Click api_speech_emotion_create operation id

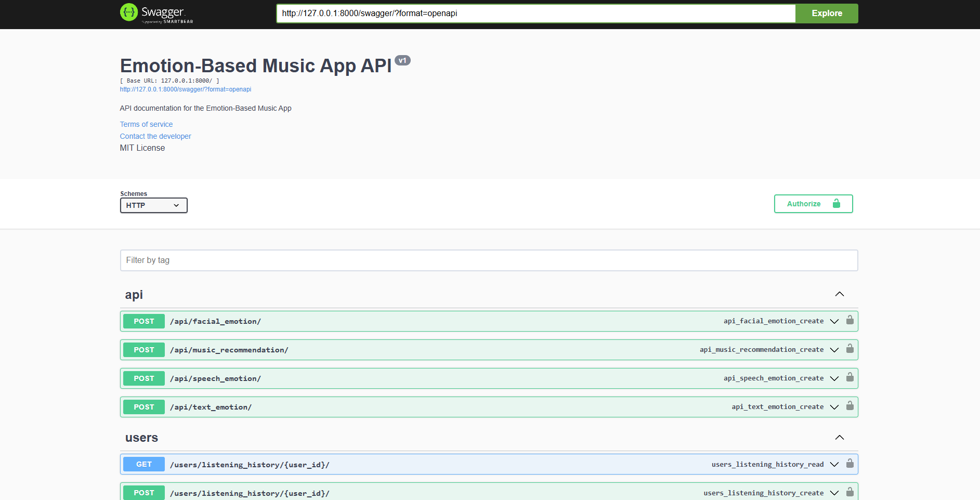[774, 378]
